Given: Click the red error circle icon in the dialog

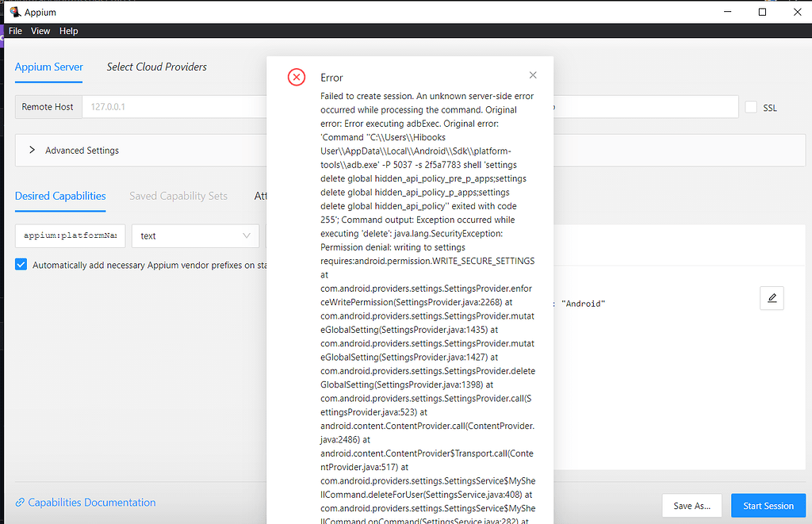Looking at the screenshot, I should tap(297, 78).
